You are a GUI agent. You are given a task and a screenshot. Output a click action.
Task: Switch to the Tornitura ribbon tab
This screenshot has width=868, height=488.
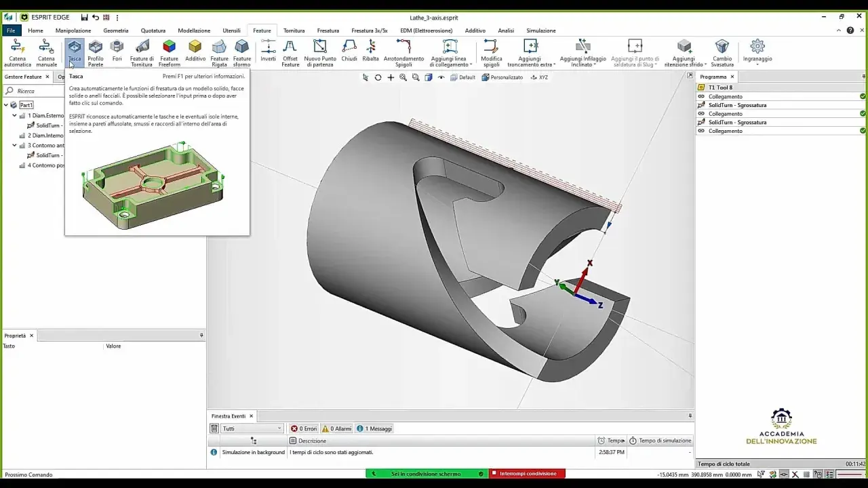(x=294, y=30)
